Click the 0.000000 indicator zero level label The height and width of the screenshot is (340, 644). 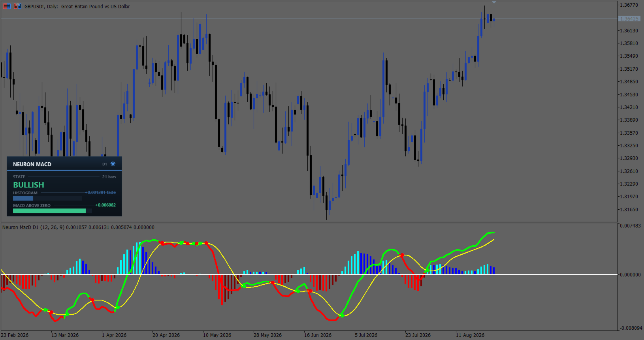click(x=631, y=275)
